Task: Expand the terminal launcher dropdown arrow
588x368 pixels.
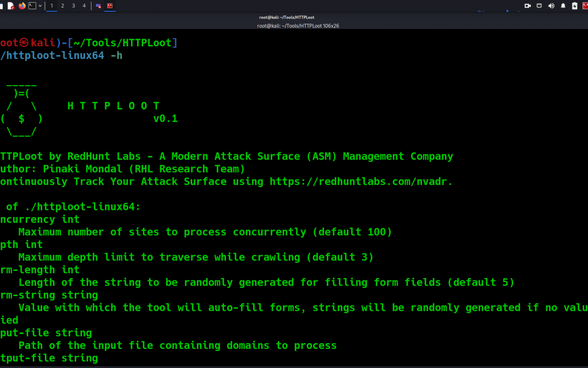Action: click(x=40, y=5)
